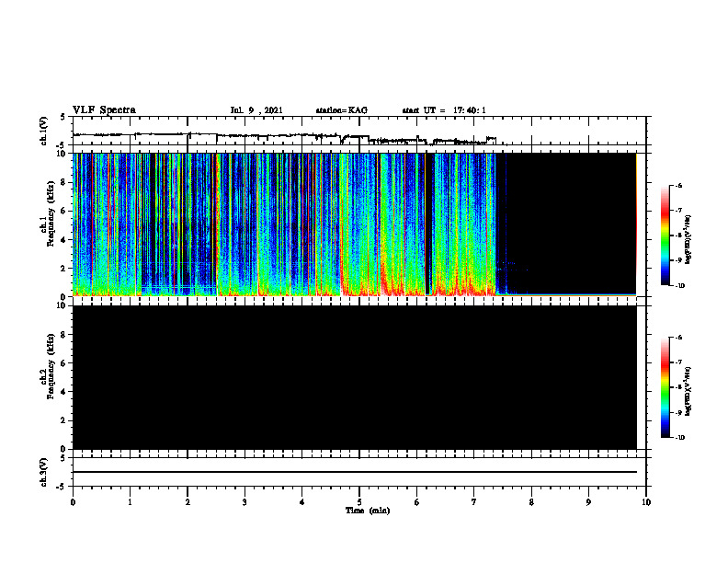Click the x-axis tick label "3"
This screenshot has height=563, width=728.
click(245, 502)
